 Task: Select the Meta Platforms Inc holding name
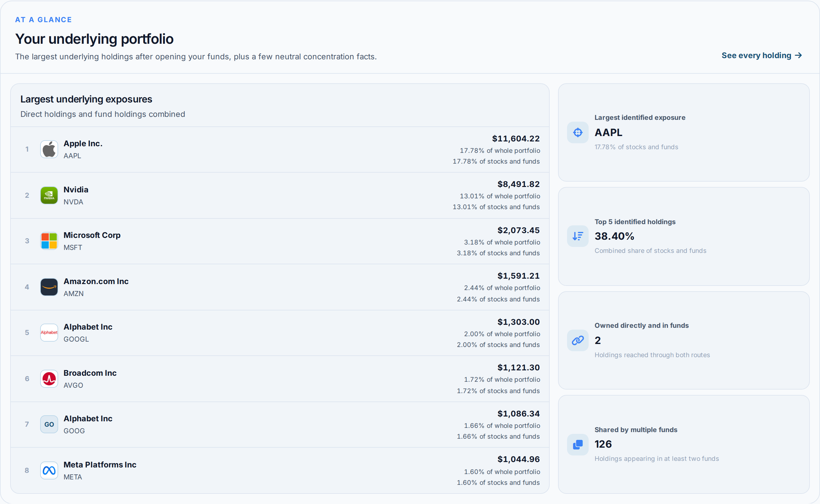[x=100, y=465]
